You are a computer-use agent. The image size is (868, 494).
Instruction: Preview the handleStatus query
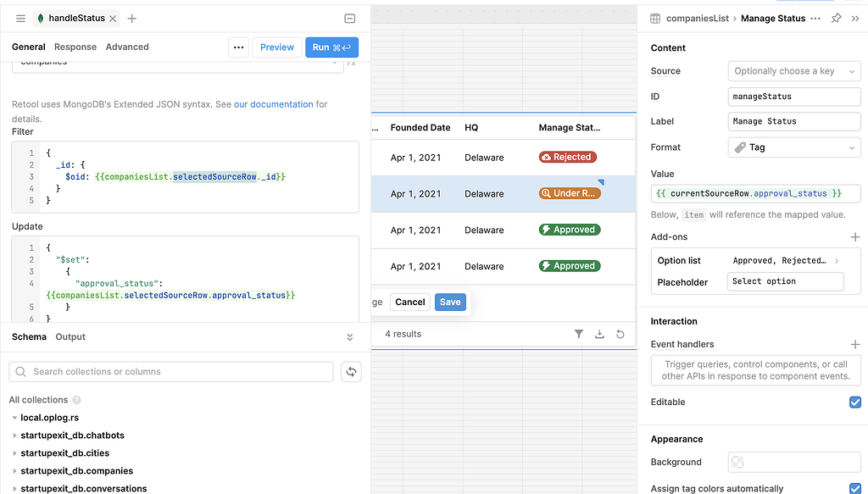coord(276,47)
